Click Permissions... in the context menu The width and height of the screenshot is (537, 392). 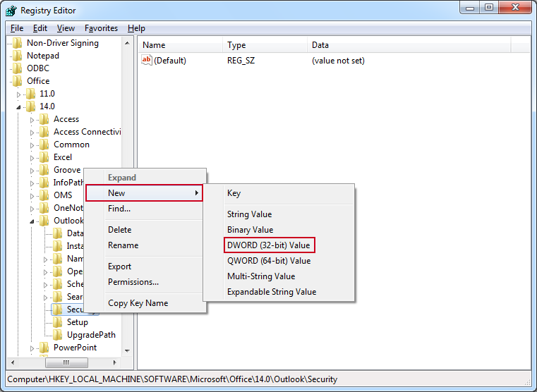[x=133, y=282]
